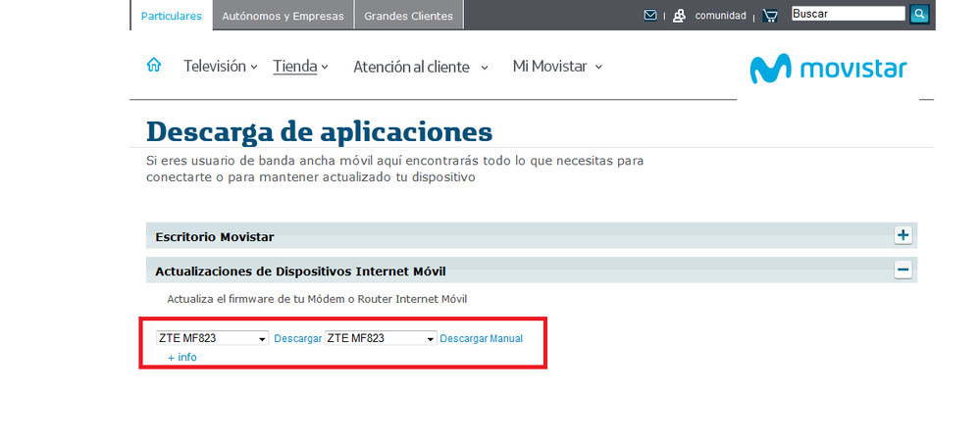Open the Tienda menu
The height and width of the screenshot is (443, 980).
(x=300, y=67)
